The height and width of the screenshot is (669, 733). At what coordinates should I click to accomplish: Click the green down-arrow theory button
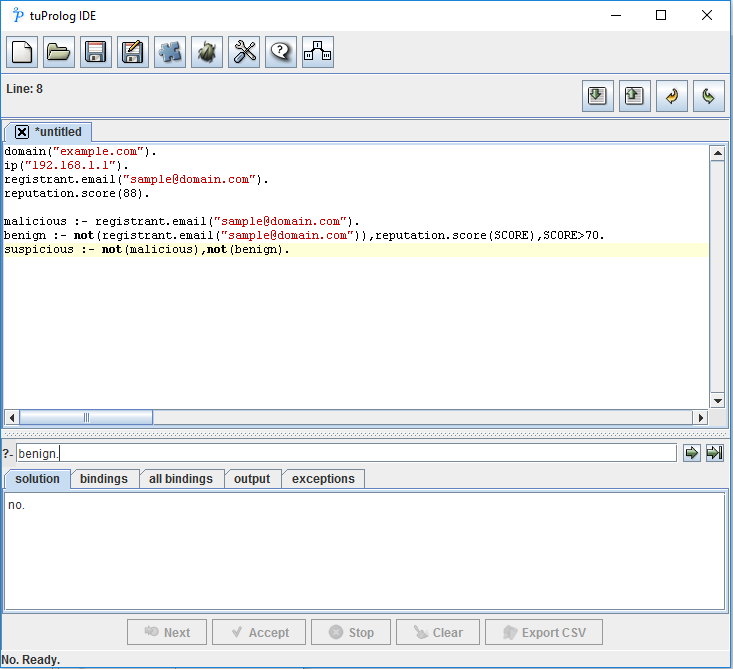point(597,96)
